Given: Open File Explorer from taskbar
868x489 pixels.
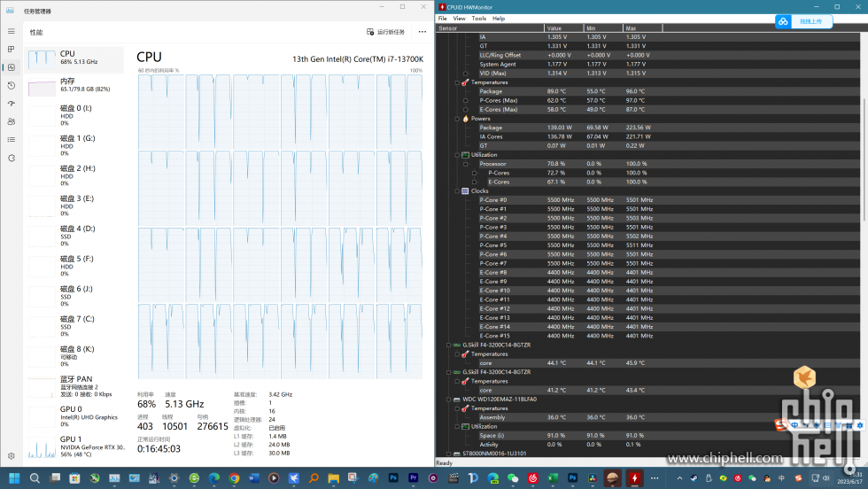Looking at the screenshot, I should pos(333,477).
